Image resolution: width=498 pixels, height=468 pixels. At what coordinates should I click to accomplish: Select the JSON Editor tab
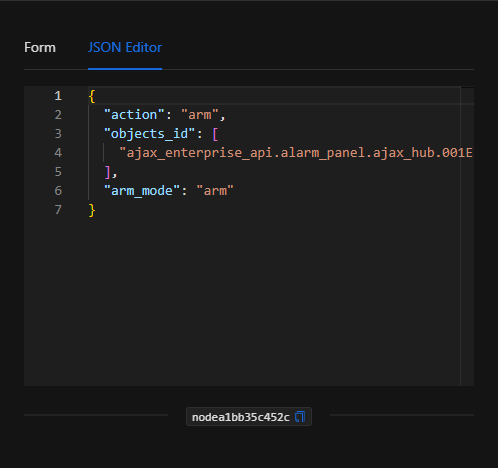pyautogui.click(x=125, y=48)
